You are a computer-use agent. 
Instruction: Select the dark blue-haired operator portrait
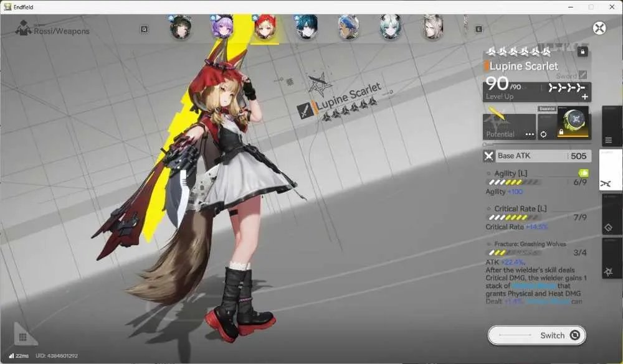tap(307, 27)
